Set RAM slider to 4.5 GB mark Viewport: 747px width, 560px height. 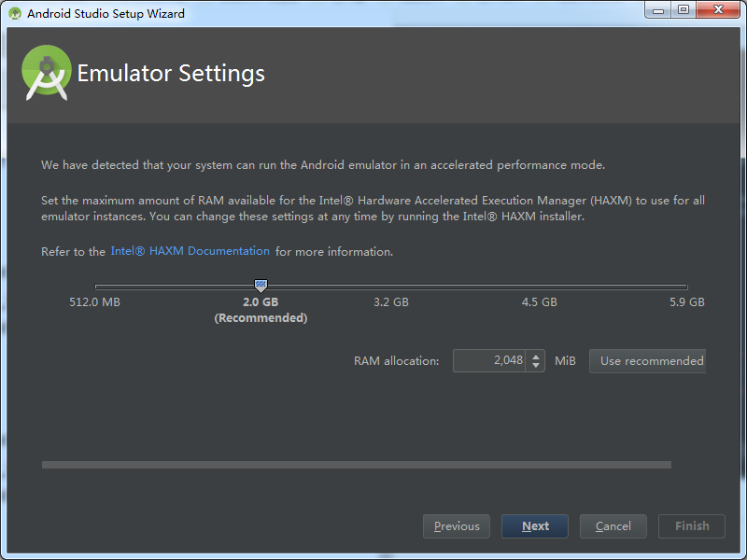540,287
